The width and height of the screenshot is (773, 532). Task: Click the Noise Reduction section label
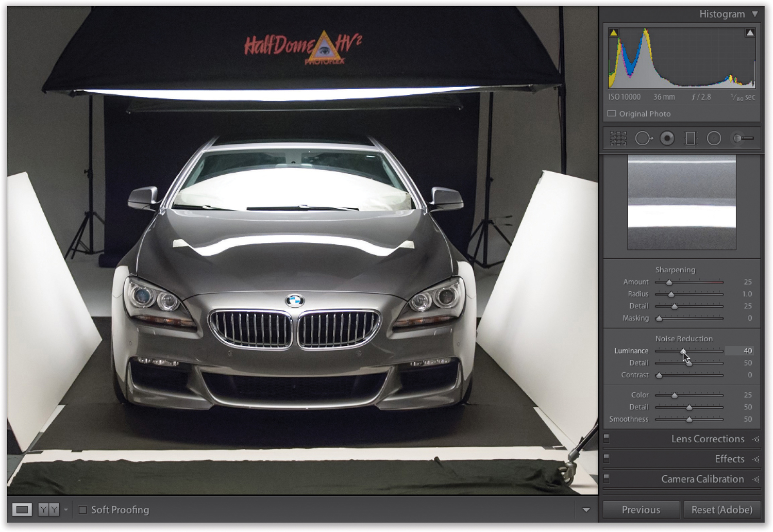[684, 339]
